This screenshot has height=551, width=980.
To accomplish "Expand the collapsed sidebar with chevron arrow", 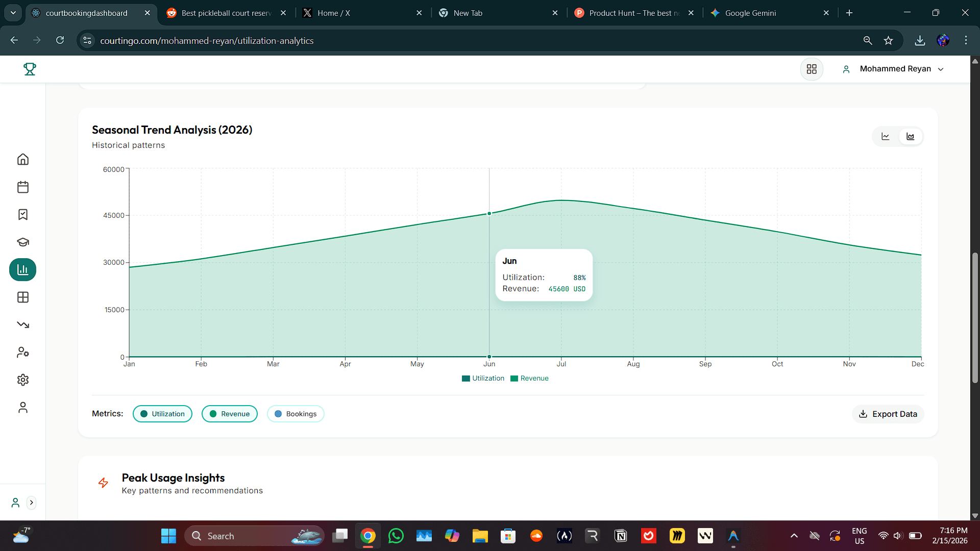I will click(32, 503).
